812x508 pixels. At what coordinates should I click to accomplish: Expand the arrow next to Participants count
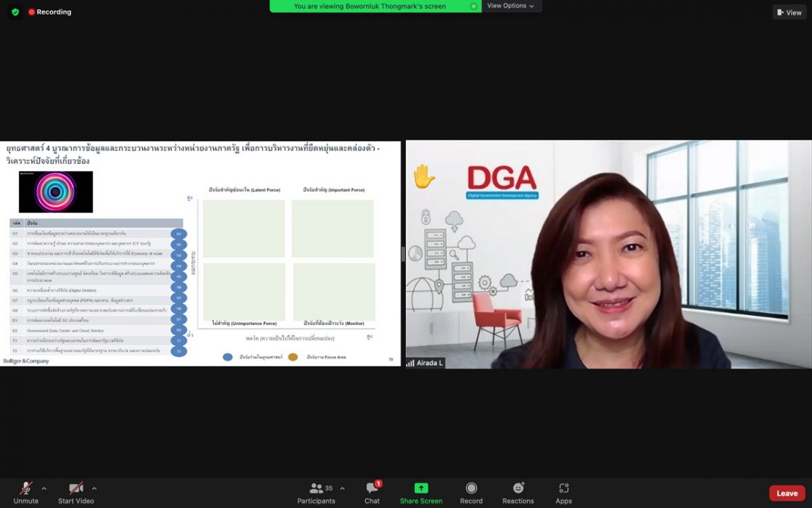342,488
